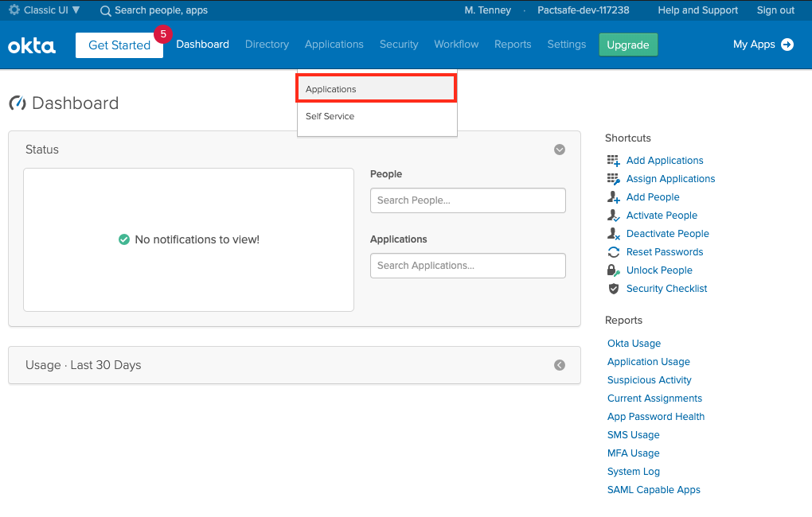Open the Suspicious Activity report
Screen dimensions: 812x517
(x=649, y=380)
